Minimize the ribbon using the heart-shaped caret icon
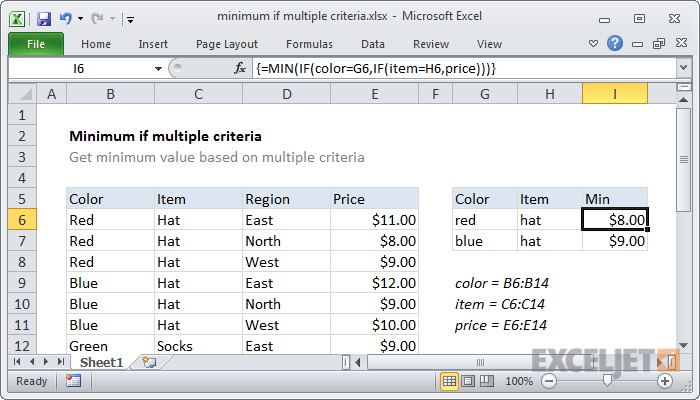The image size is (700, 400). [593, 44]
